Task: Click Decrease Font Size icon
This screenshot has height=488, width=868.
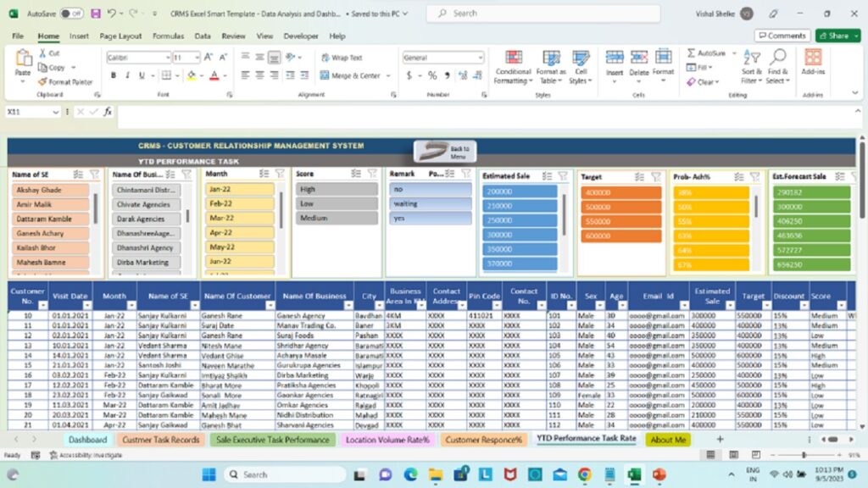Action: coord(223,57)
